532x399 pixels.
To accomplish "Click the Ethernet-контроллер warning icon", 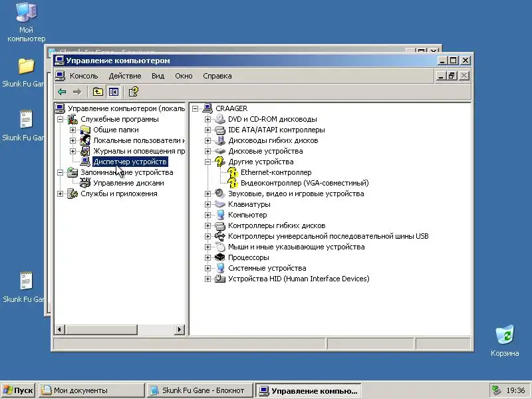I will [x=232, y=172].
